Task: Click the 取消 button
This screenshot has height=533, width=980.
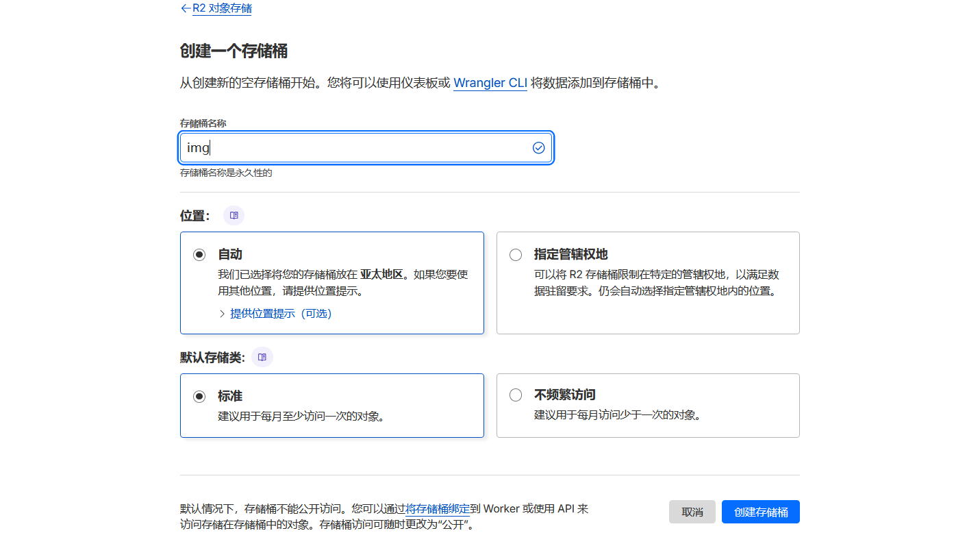Action: pos(692,512)
